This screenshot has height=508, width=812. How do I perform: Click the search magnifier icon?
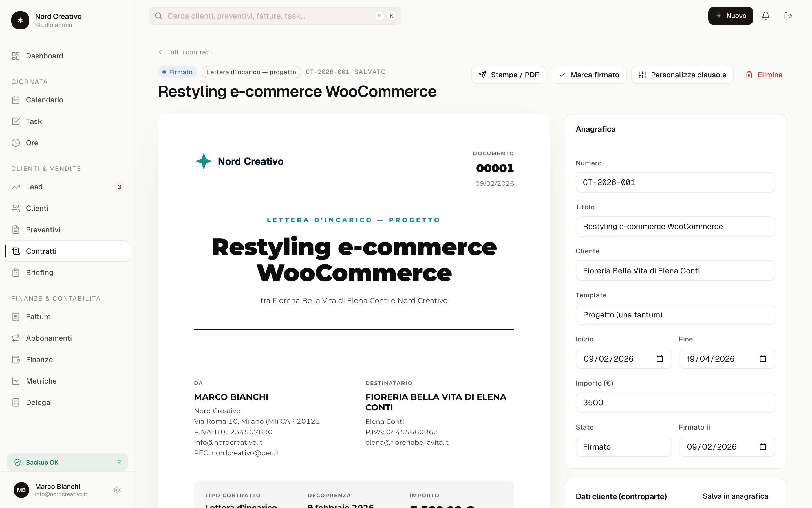click(x=158, y=16)
